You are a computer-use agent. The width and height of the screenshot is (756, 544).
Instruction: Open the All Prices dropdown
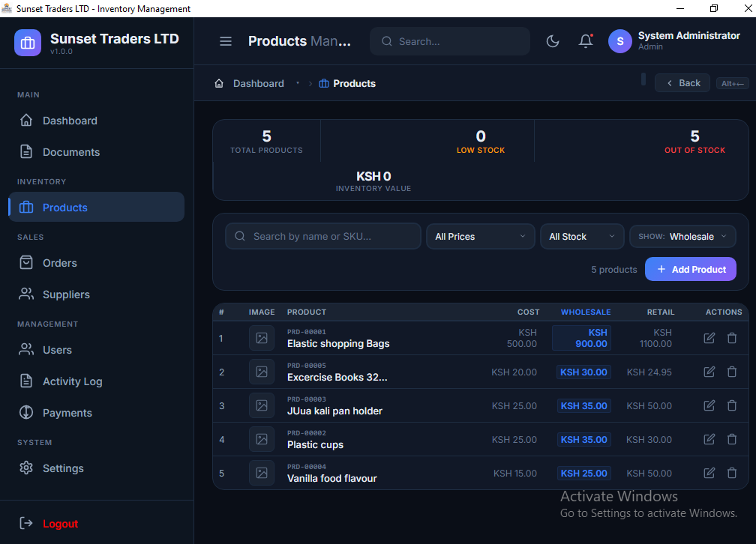481,237
